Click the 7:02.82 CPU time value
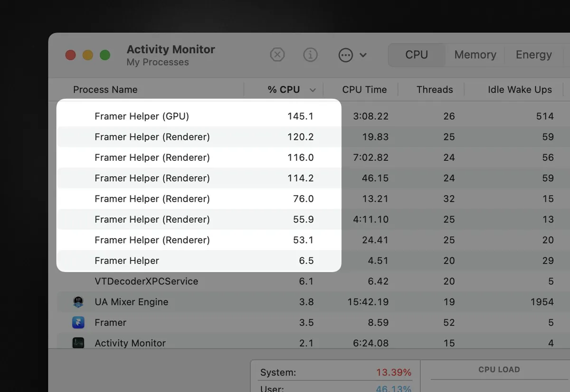 (x=370, y=158)
